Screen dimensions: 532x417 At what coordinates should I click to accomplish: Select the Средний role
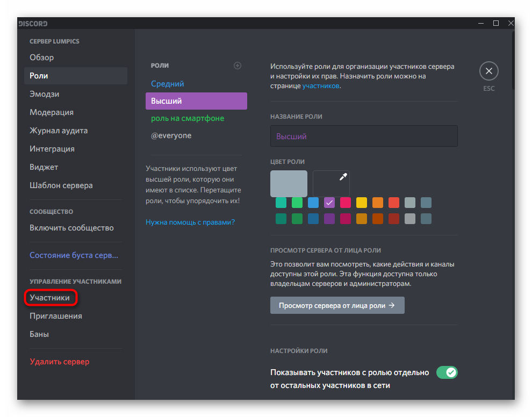(x=168, y=84)
